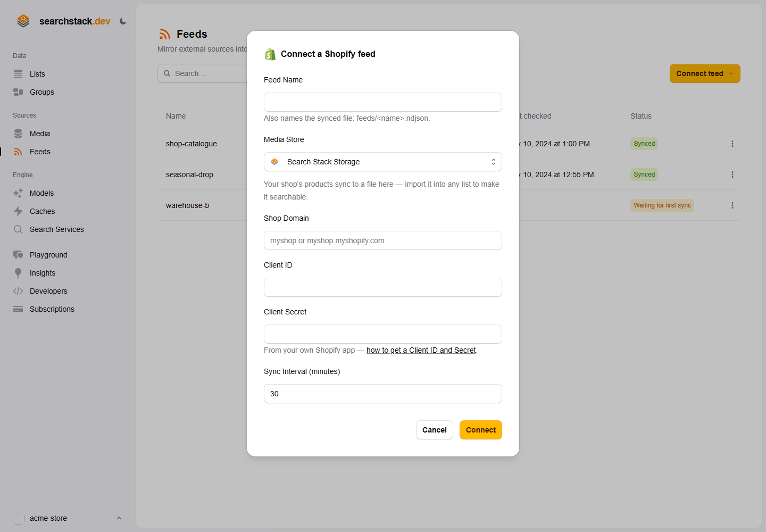The image size is (766, 532).
Task: Open row menu for seasonal-drop
Action: pyautogui.click(x=732, y=174)
